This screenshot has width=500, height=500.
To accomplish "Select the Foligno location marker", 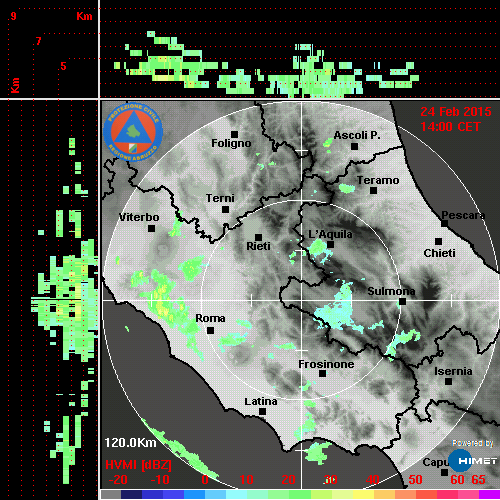I will click(235, 134).
